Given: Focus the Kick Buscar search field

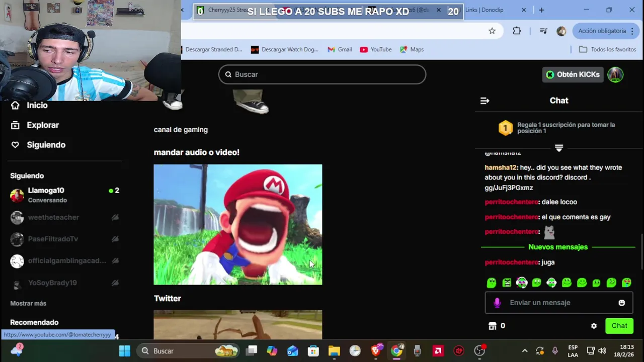Looking at the screenshot, I should click(x=322, y=74).
